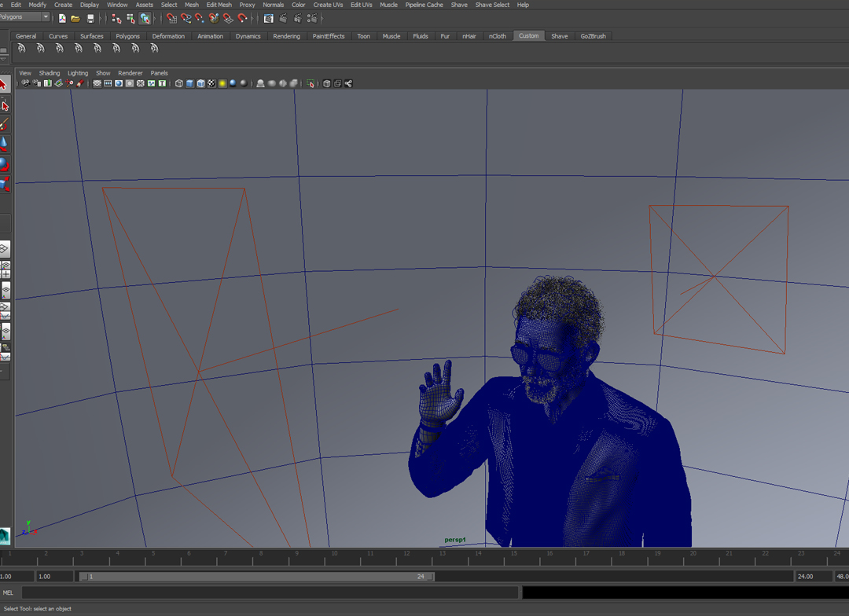Image resolution: width=849 pixels, height=616 pixels.
Task: Click the playback range slider bar
Action: 257,577
